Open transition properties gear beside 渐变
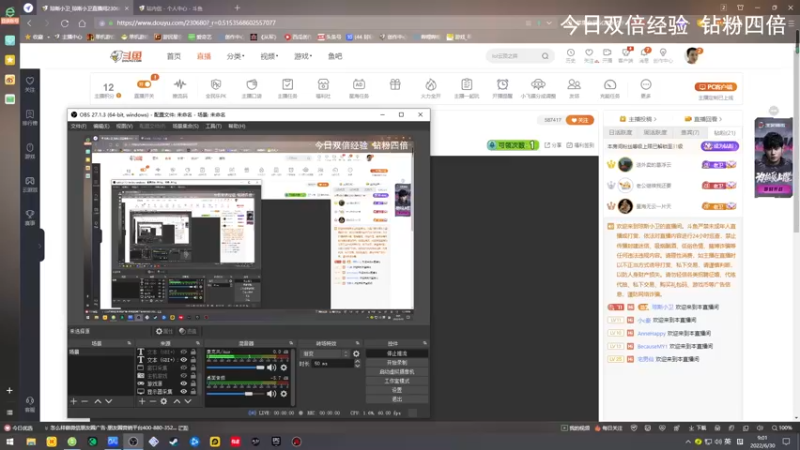 tap(356, 354)
